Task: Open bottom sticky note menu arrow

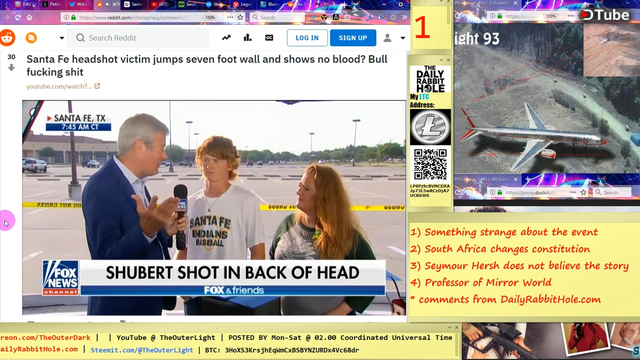Action: click(449, 327)
